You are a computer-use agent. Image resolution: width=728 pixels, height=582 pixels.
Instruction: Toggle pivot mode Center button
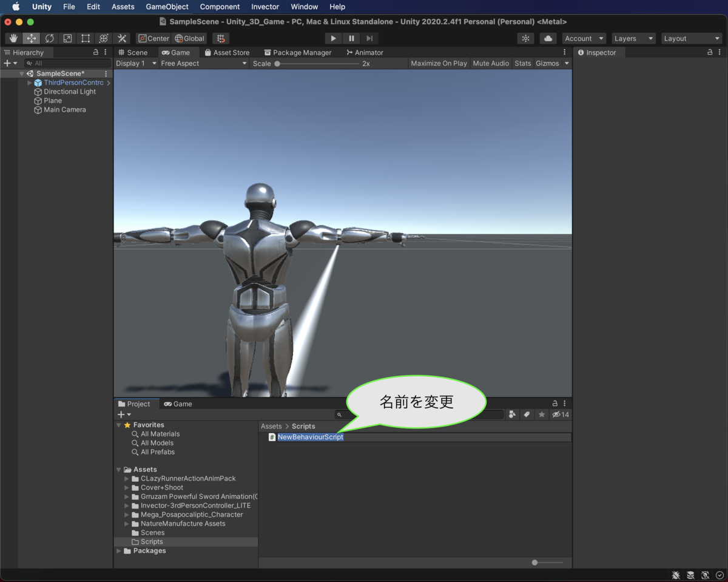153,38
